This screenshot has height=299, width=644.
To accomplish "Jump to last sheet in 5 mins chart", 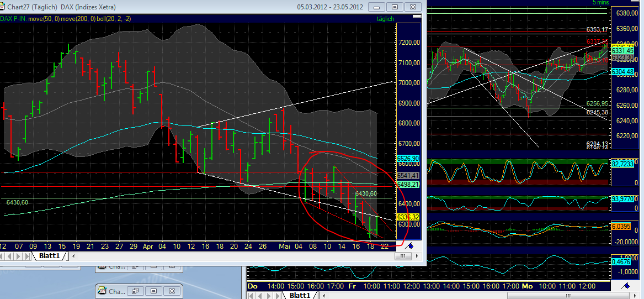I will click(x=277, y=295).
